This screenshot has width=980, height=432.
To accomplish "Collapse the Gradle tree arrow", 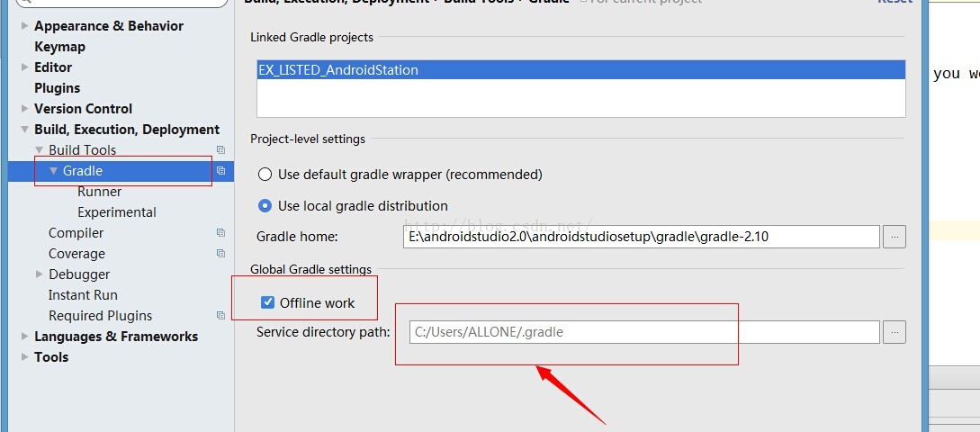I will (53, 171).
